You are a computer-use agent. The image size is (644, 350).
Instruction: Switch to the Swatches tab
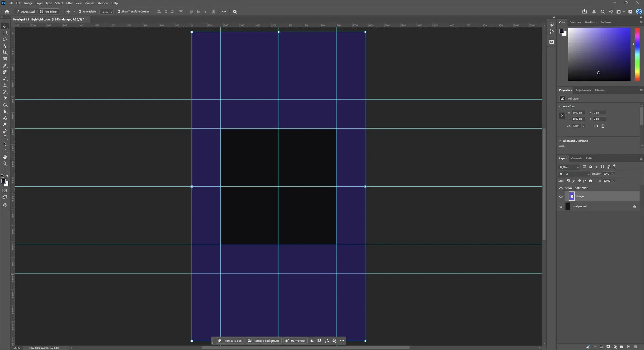click(x=575, y=22)
